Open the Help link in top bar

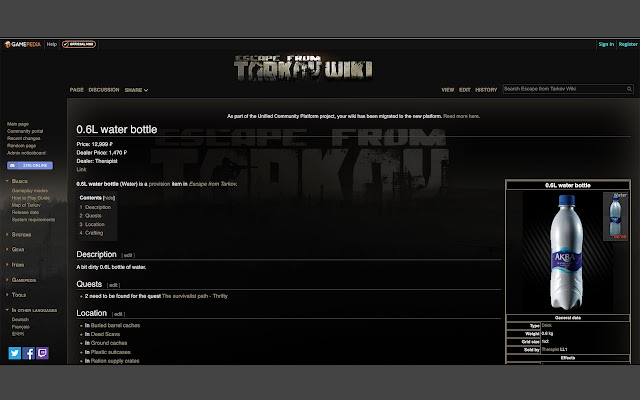pos(51,44)
